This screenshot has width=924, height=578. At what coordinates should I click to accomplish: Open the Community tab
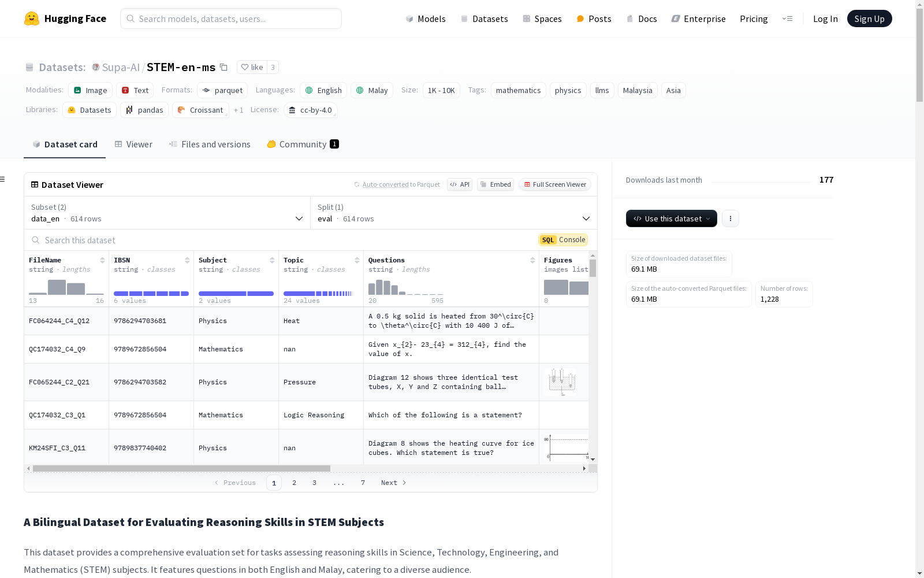pyautogui.click(x=303, y=144)
